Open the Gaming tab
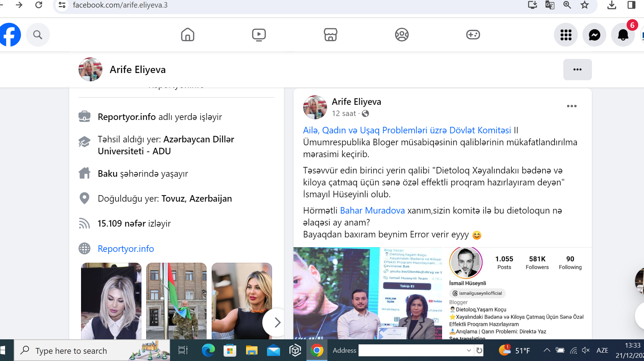Viewport: 644px width, 361px height. pos(473,35)
